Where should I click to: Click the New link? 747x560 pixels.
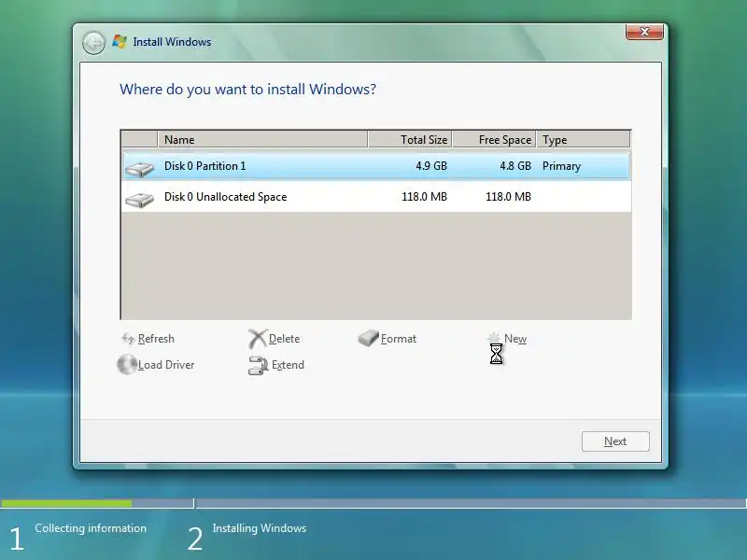tap(515, 339)
